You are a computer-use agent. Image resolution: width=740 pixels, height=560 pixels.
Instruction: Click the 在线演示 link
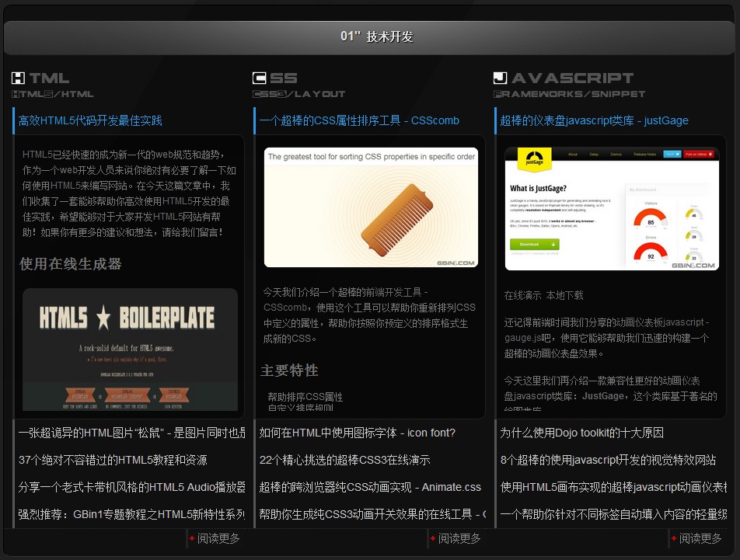pos(522,296)
